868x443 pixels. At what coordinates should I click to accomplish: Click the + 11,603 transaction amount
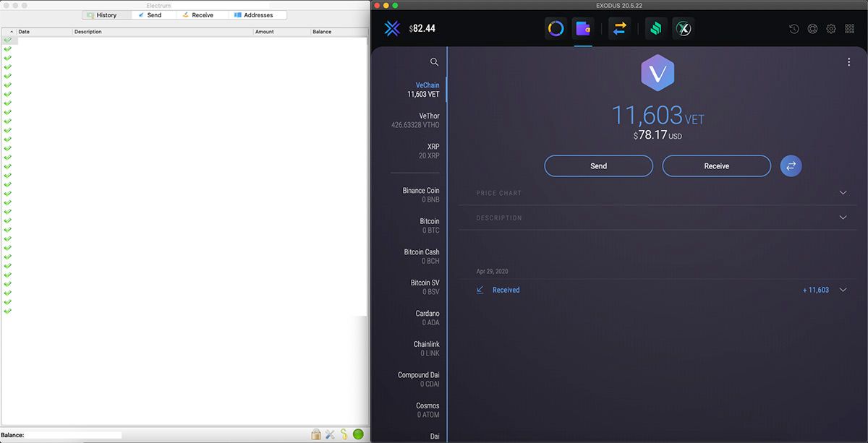[x=816, y=290]
